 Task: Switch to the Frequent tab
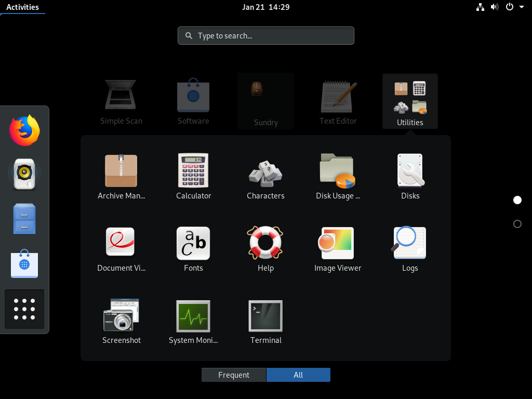pyautogui.click(x=234, y=375)
